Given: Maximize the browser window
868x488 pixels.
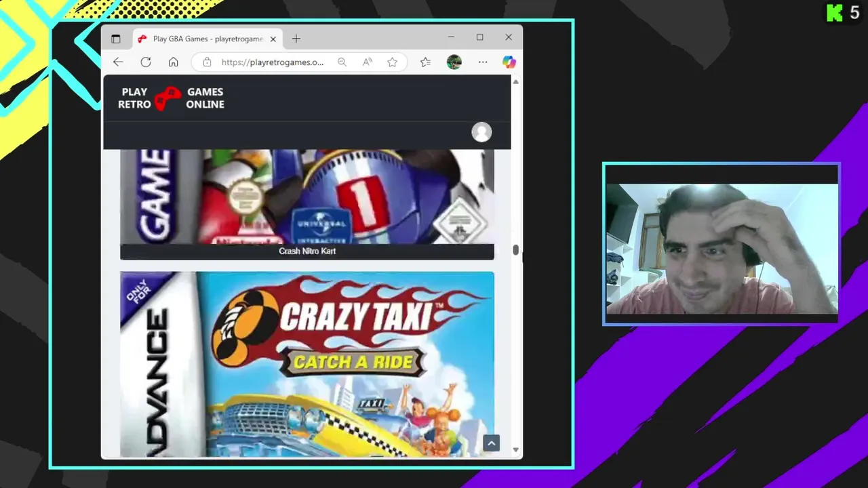Looking at the screenshot, I should click(479, 37).
